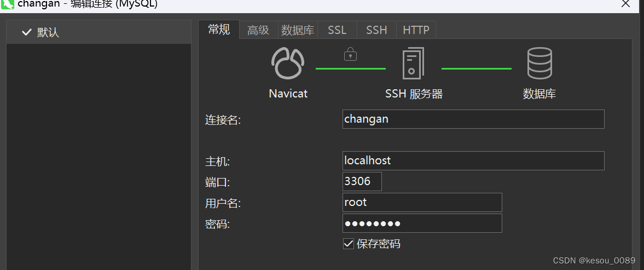The image size is (644, 270).
Task: Open the 高级 tab
Action: click(x=258, y=30)
